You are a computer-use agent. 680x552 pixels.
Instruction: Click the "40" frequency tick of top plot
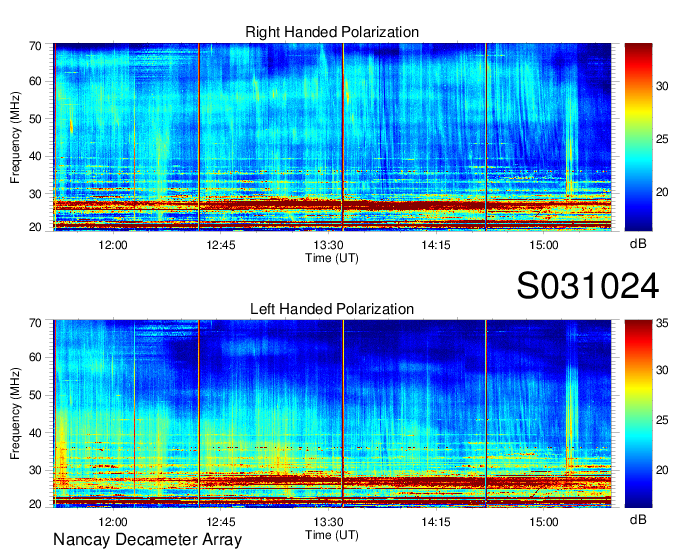pos(35,156)
